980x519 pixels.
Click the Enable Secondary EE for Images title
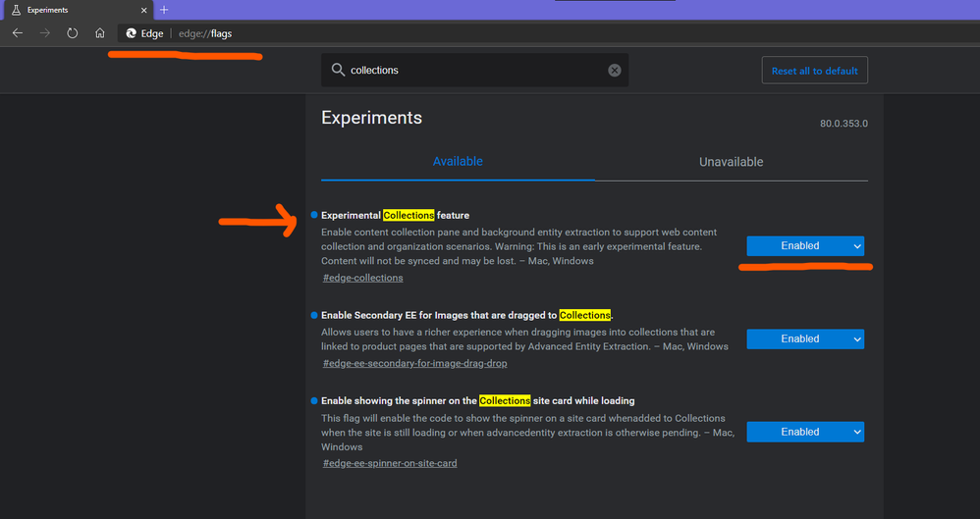click(466, 315)
